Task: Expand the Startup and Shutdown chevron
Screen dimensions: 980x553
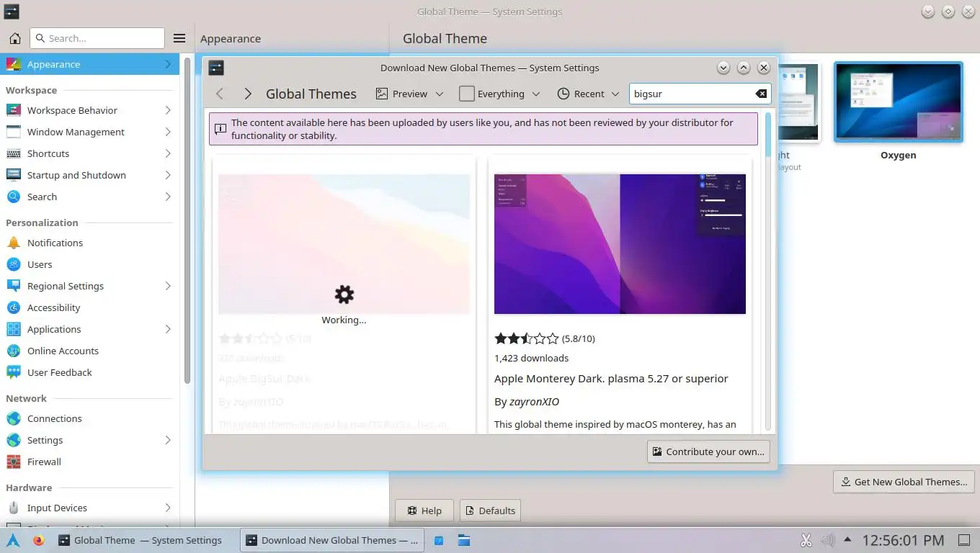Action: (168, 175)
